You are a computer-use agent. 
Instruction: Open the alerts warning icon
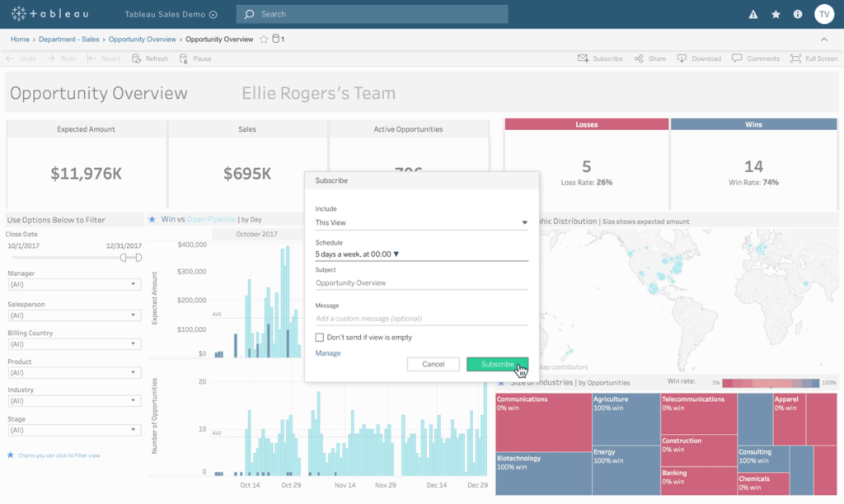click(753, 15)
